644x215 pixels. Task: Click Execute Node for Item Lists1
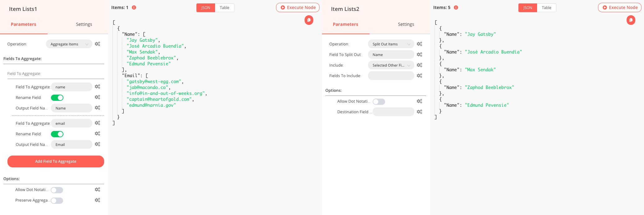point(298,7)
